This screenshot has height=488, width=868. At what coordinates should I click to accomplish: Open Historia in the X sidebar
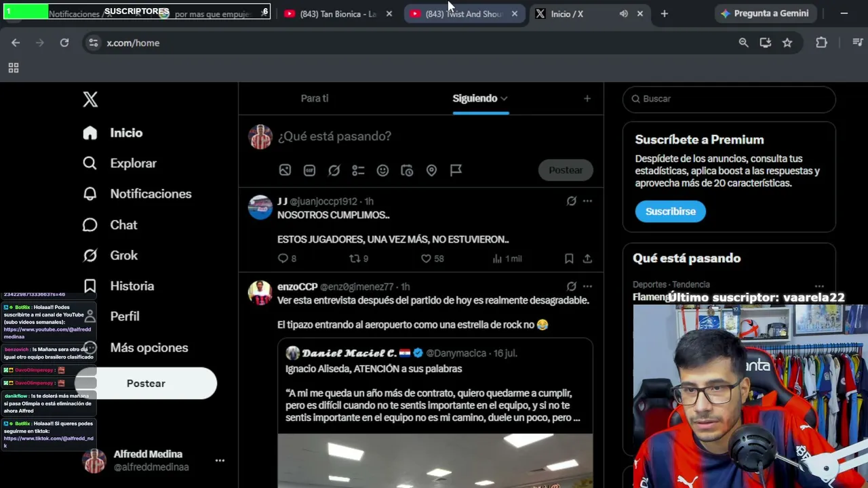click(118, 286)
